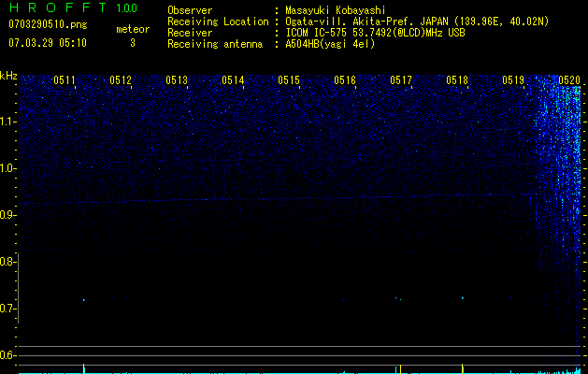Image resolution: width=588 pixels, height=374 pixels.
Task: Click the 'Receiver' field label
Action: click(190, 33)
